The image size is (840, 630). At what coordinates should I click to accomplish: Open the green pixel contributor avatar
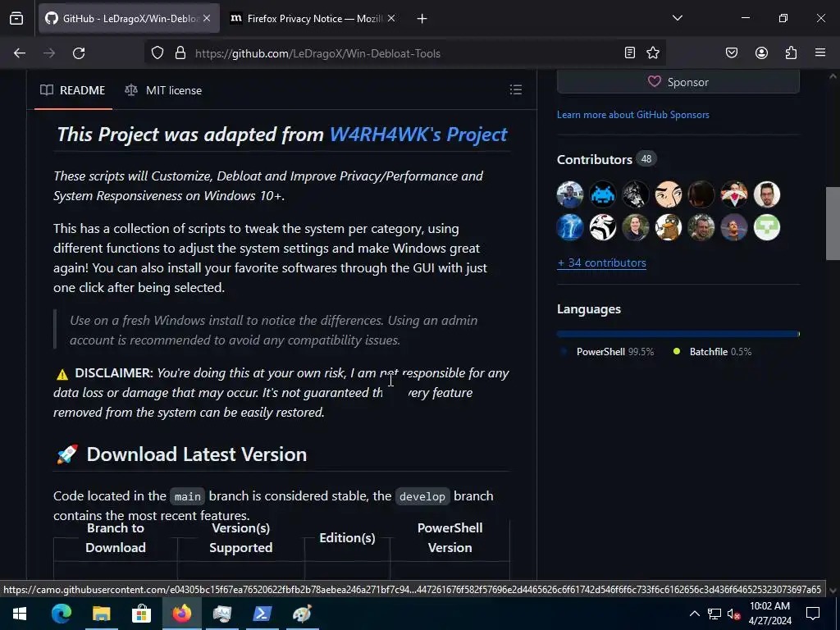tap(767, 227)
